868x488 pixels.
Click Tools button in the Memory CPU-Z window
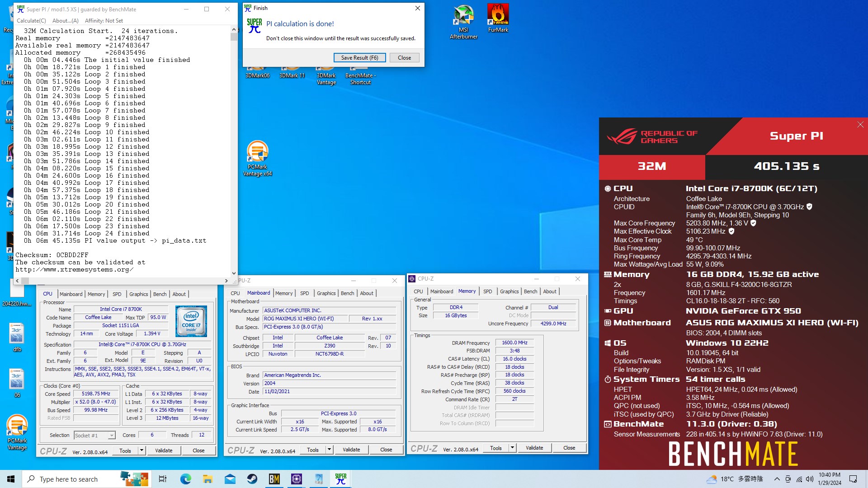tap(495, 448)
